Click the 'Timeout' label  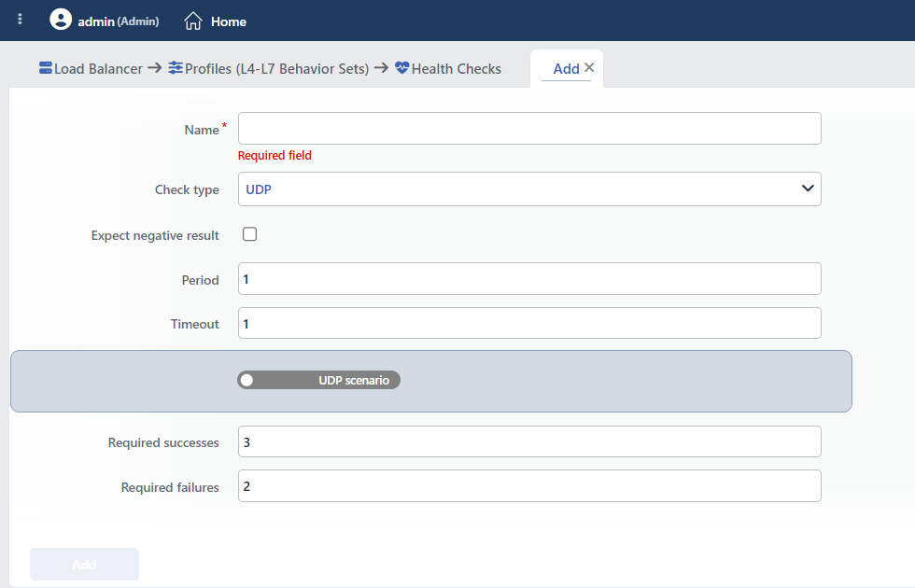coord(195,324)
